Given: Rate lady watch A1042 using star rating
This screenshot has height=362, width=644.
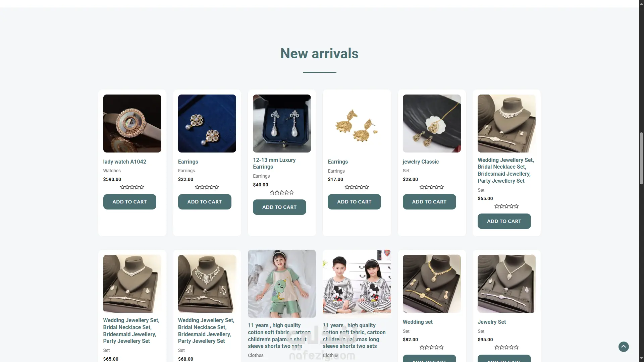Looking at the screenshot, I should 132,187.
